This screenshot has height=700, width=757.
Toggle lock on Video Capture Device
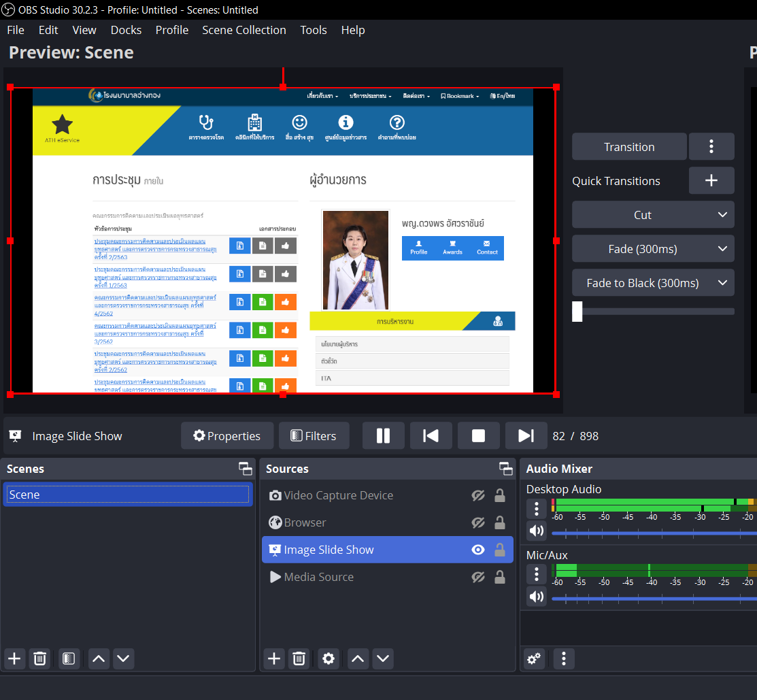pyautogui.click(x=500, y=495)
